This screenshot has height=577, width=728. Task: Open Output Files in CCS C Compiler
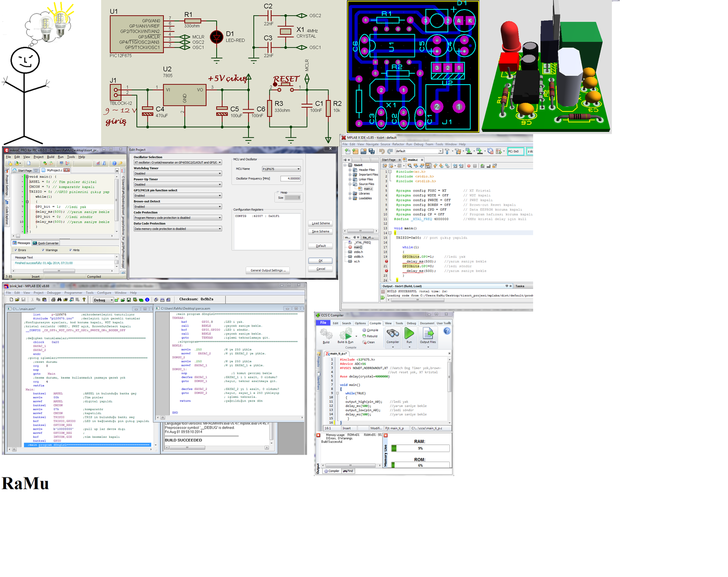[428, 334]
